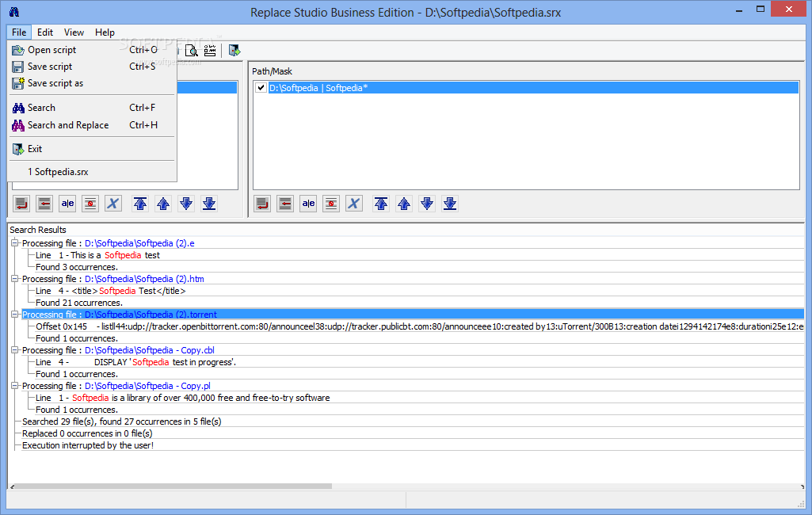The image size is (812, 515).
Task: Move entry to bottom in left panel
Action: pyautogui.click(x=209, y=204)
